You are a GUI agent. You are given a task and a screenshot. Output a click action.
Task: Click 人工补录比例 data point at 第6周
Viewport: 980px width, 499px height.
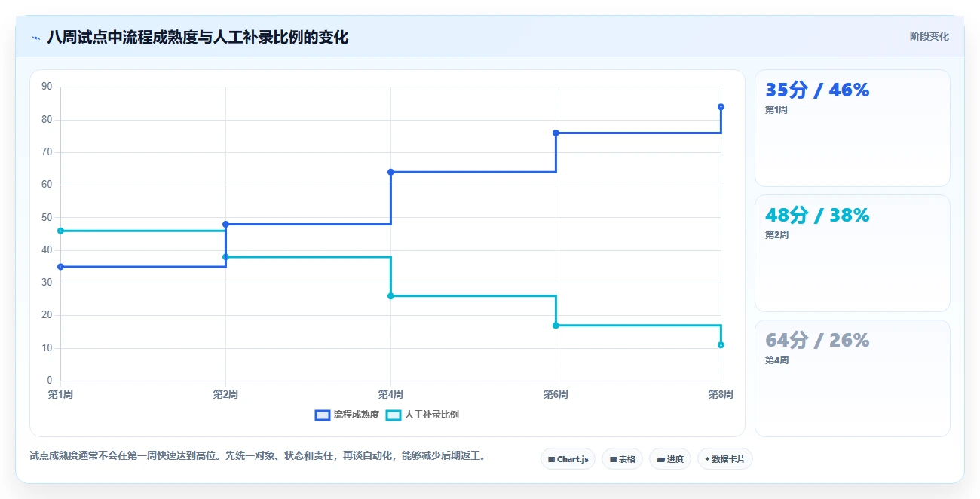pos(556,326)
